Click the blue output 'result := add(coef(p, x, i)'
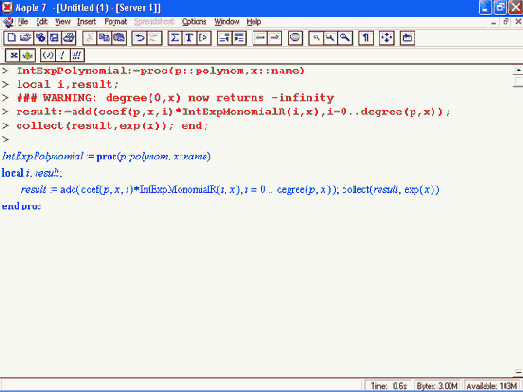The image size is (523, 392). coord(230,189)
